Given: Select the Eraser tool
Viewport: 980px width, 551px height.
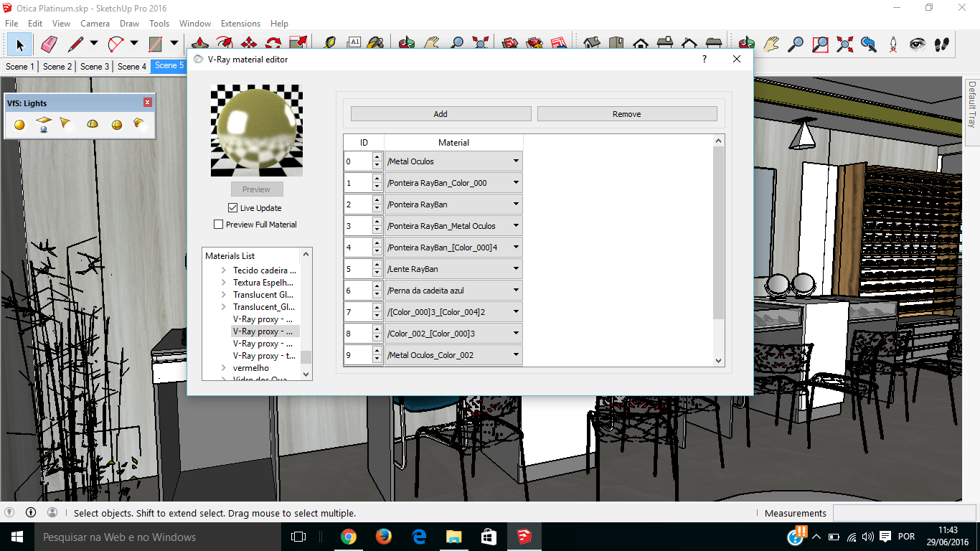Looking at the screenshot, I should tap(49, 44).
